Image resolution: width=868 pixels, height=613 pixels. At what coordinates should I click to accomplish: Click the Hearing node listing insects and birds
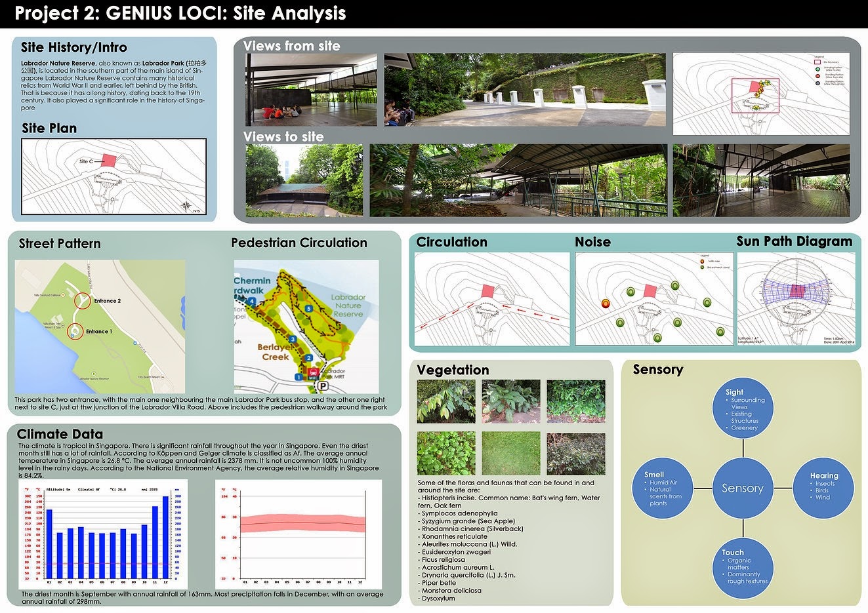coord(824,487)
